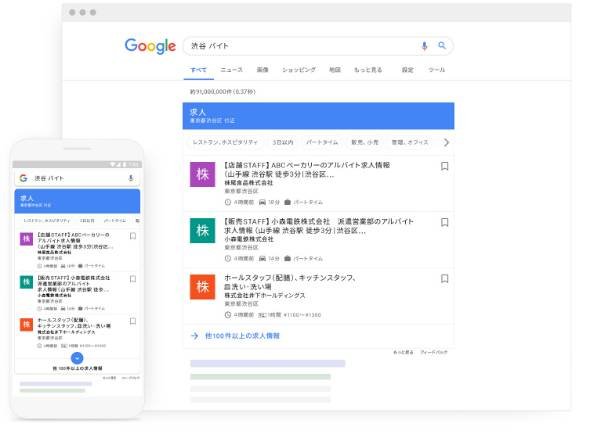The width and height of the screenshot is (590, 434).
Task: Click the Google G icon on the phone
Action: point(23,178)
